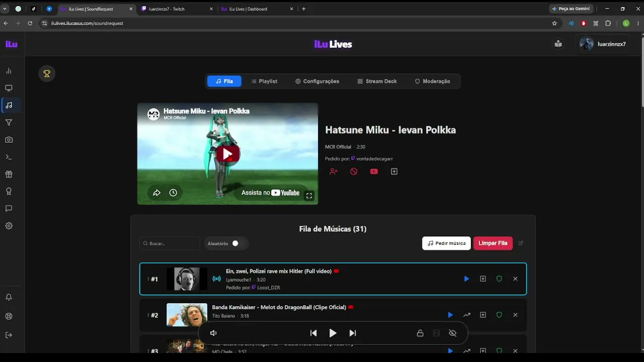Open the Configurações tab
The image size is (644, 362).
317,81
